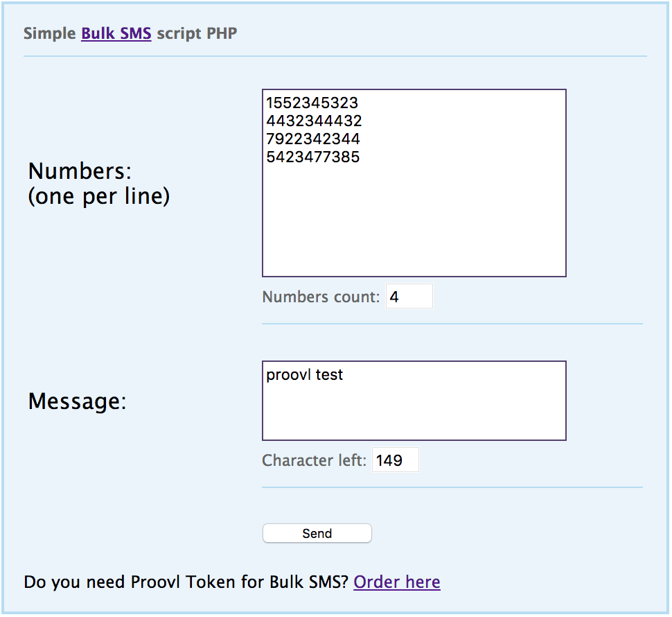Click the "Numbers count:" label text
Viewport: 672px width, 617px height.
(321, 297)
